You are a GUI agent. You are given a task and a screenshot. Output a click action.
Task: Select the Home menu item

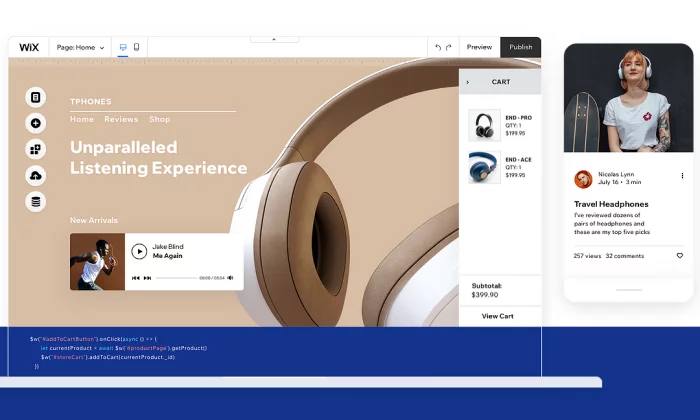(x=82, y=119)
